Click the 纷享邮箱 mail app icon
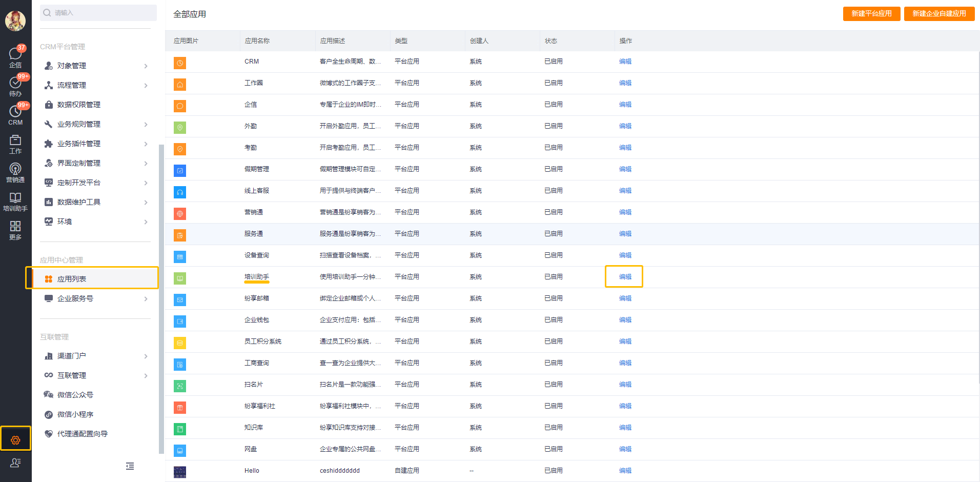Viewport: 980px width, 482px height. tap(180, 300)
